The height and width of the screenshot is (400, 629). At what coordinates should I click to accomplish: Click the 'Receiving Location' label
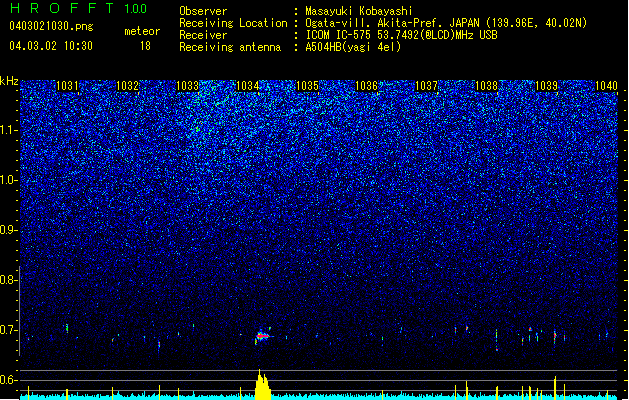pos(233,23)
